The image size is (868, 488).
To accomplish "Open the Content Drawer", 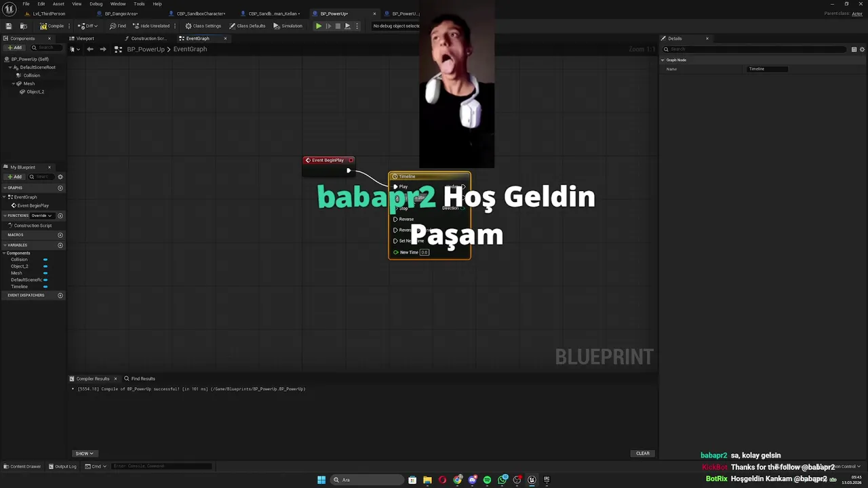I will click(22, 466).
